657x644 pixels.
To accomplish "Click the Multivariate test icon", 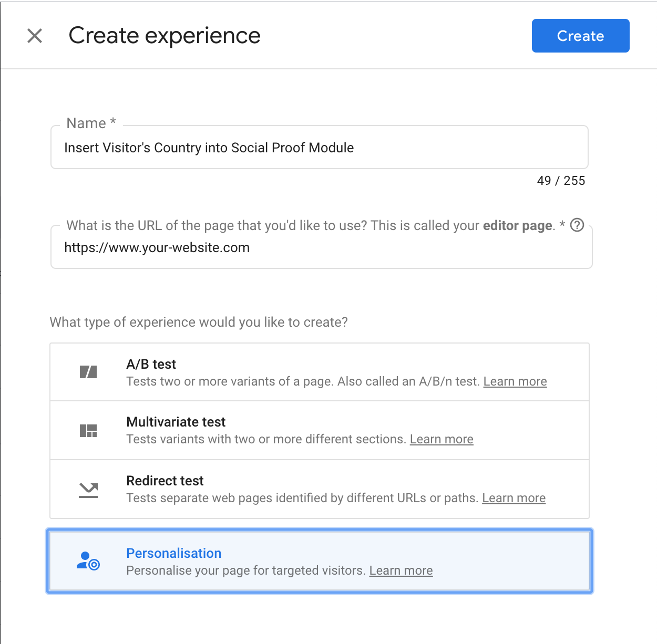I will pyautogui.click(x=88, y=431).
